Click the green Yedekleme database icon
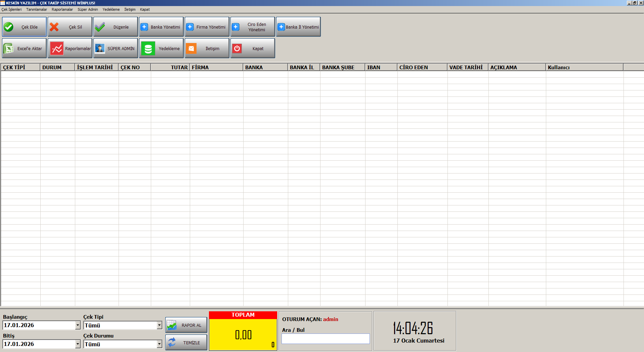The width and height of the screenshot is (644, 352). pyautogui.click(x=148, y=48)
